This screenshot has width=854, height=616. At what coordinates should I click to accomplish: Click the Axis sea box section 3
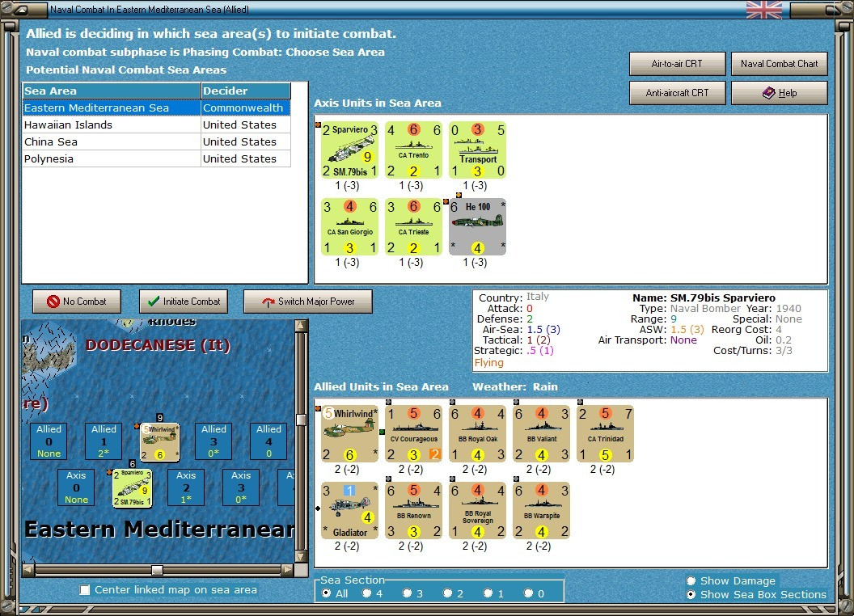tap(241, 487)
